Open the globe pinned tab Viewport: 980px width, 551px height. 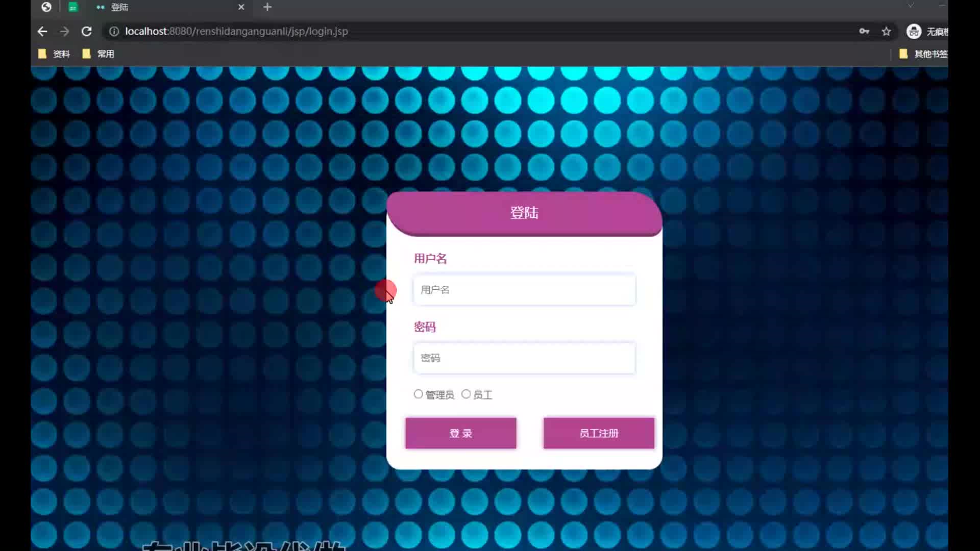click(x=46, y=7)
